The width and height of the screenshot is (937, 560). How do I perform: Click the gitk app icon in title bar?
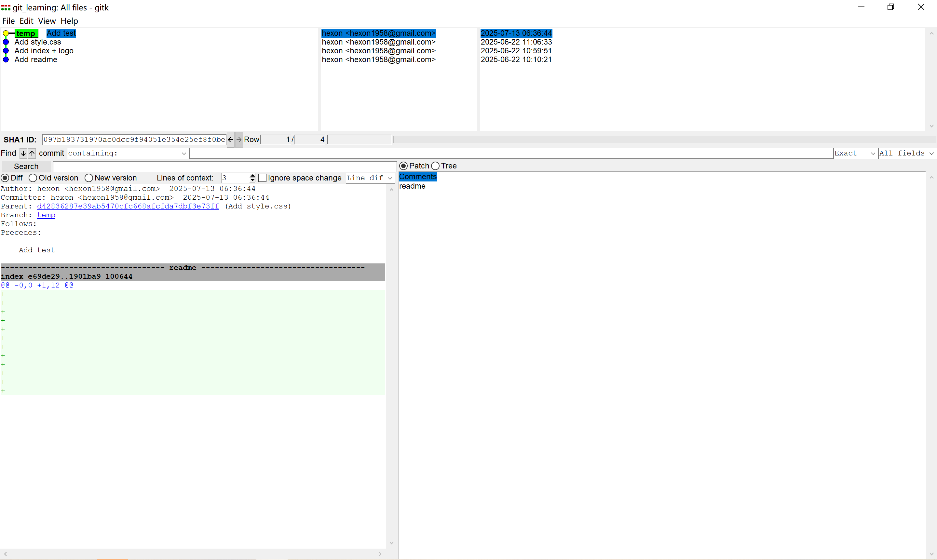[6, 7]
